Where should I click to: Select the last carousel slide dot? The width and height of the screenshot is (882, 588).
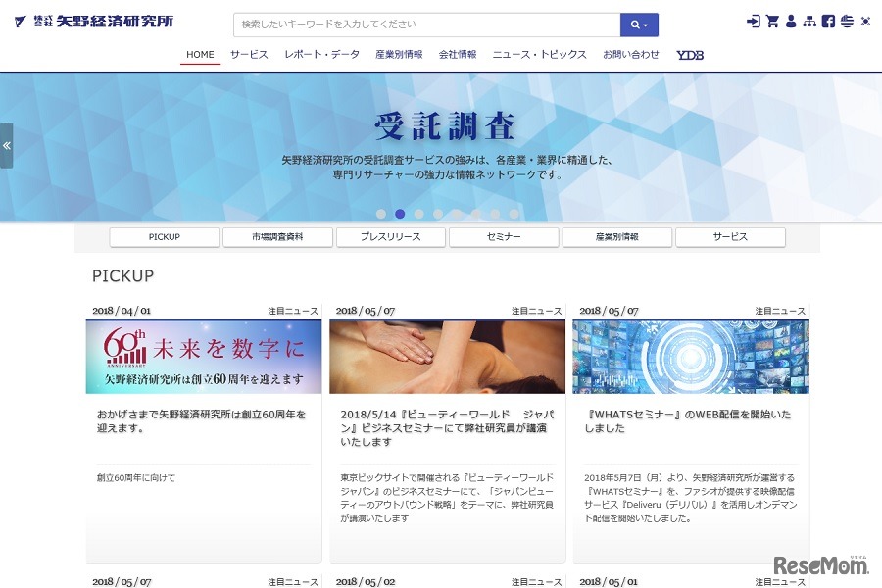coord(514,214)
